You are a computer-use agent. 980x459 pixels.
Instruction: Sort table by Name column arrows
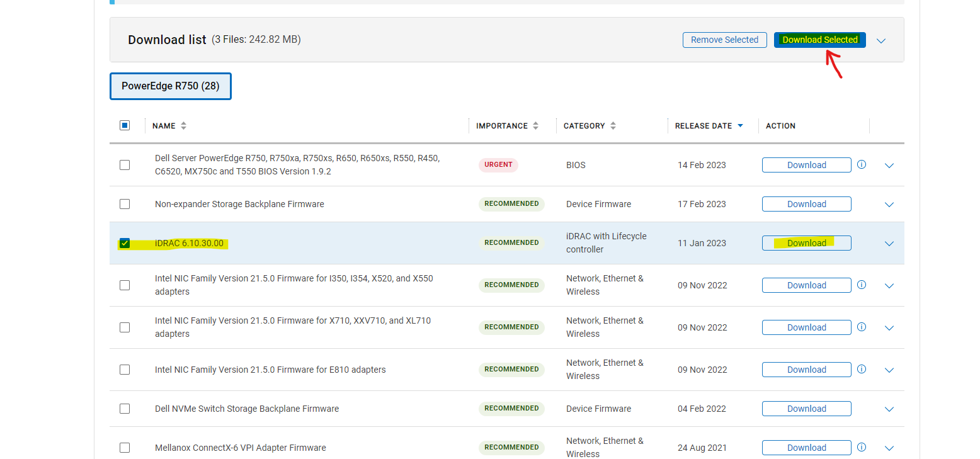point(183,126)
